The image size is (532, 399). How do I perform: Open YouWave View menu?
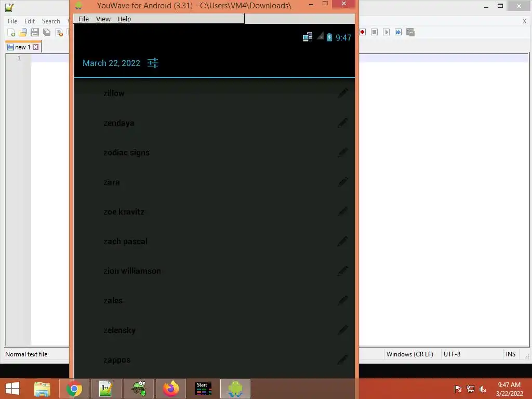click(103, 19)
